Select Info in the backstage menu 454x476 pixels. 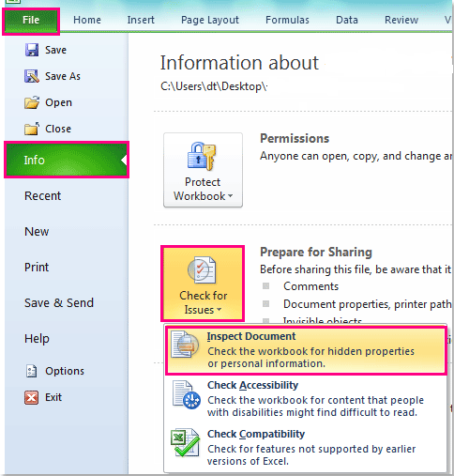click(x=67, y=160)
